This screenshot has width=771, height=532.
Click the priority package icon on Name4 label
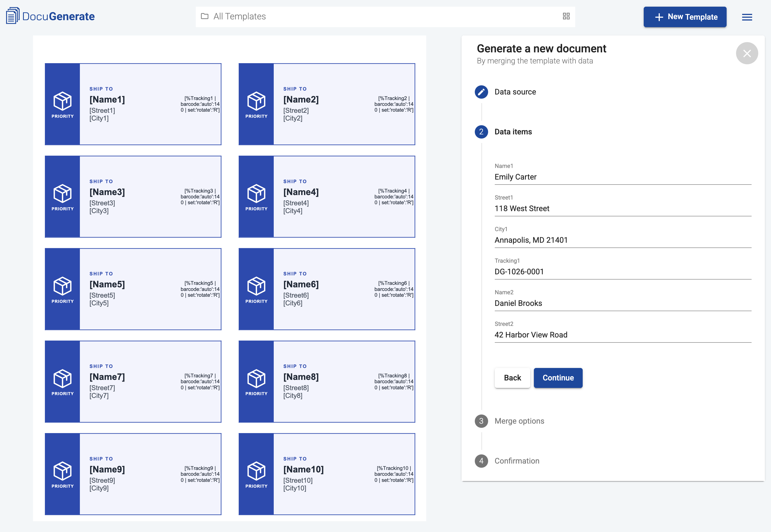point(256,193)
